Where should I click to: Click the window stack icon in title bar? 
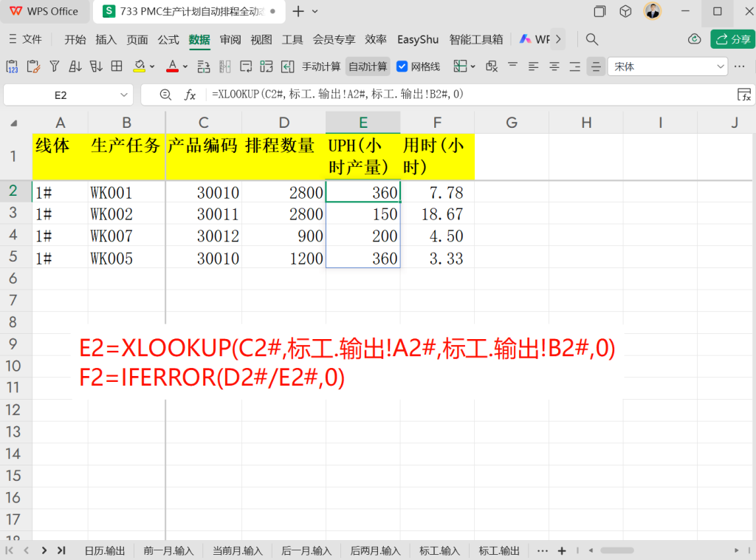pyautogui.click(x=599, y=11)
